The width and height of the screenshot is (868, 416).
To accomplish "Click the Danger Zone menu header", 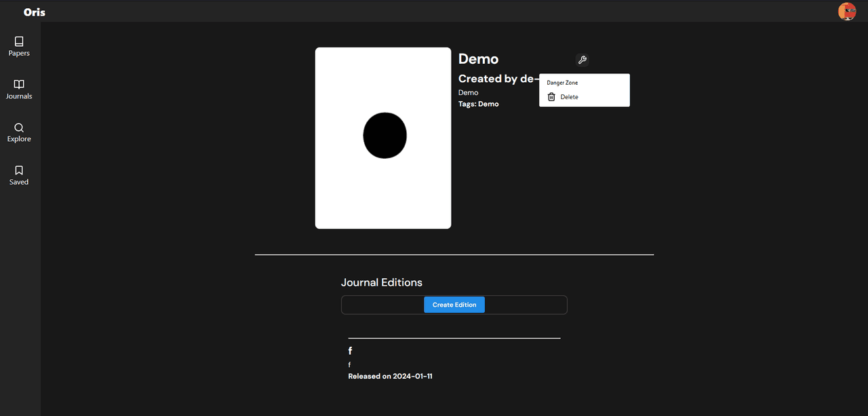I will tap(562, 83).
